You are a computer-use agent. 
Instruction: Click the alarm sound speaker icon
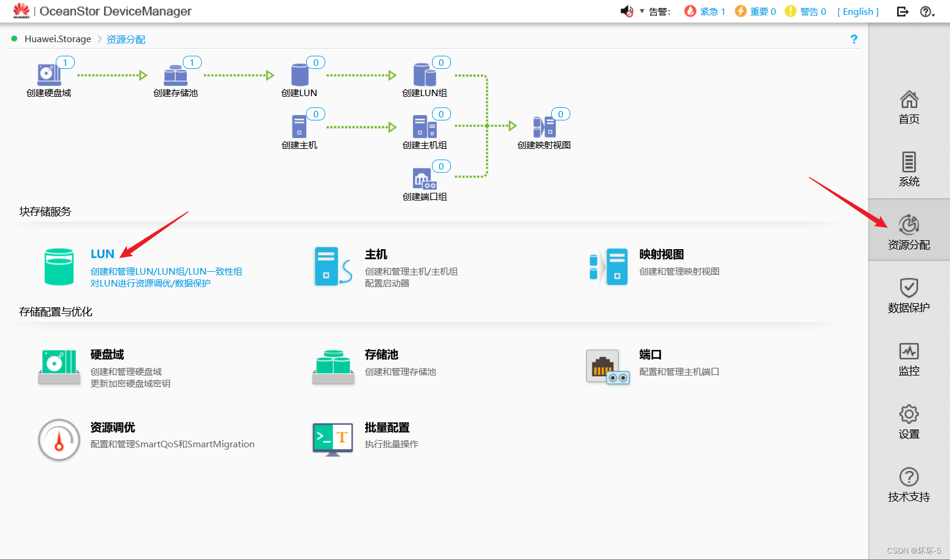(627, 11)
